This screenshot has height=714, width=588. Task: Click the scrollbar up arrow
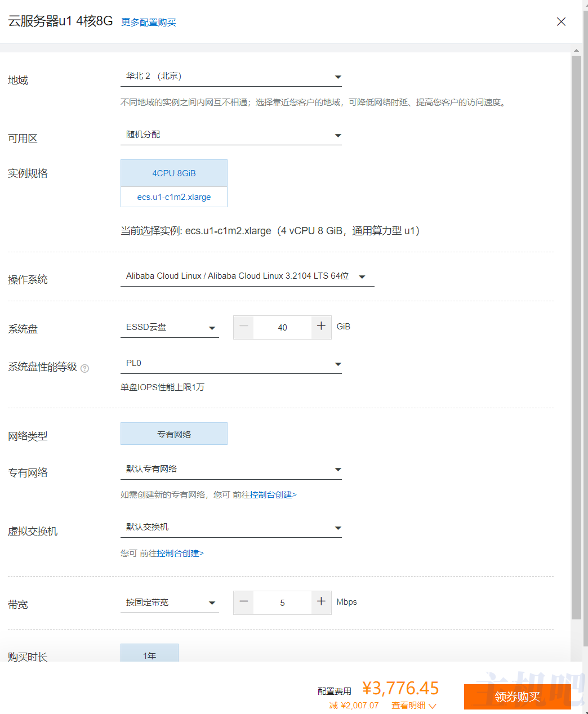[576, 50]
